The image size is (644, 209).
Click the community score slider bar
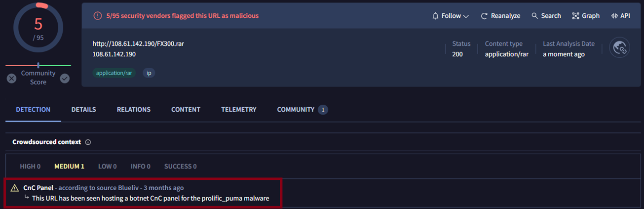(x=38, y=65)
